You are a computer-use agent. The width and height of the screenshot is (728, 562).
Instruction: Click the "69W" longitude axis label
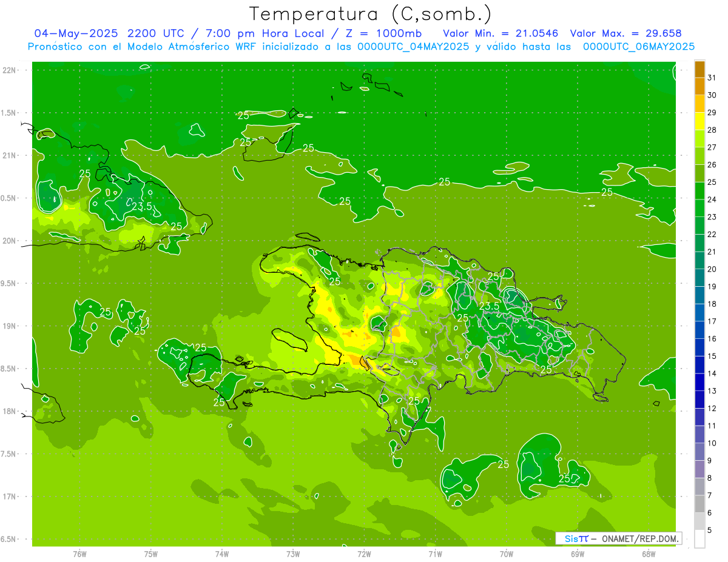(578, 554)
